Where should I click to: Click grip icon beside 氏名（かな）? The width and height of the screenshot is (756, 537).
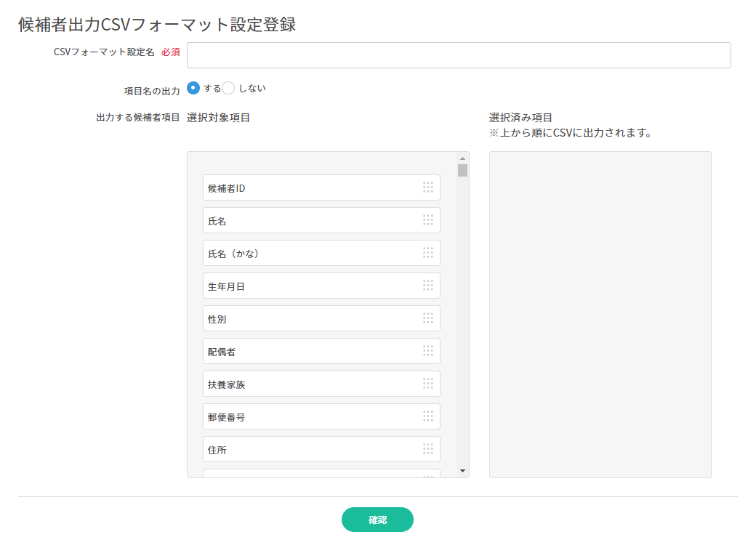coord(428,253)
